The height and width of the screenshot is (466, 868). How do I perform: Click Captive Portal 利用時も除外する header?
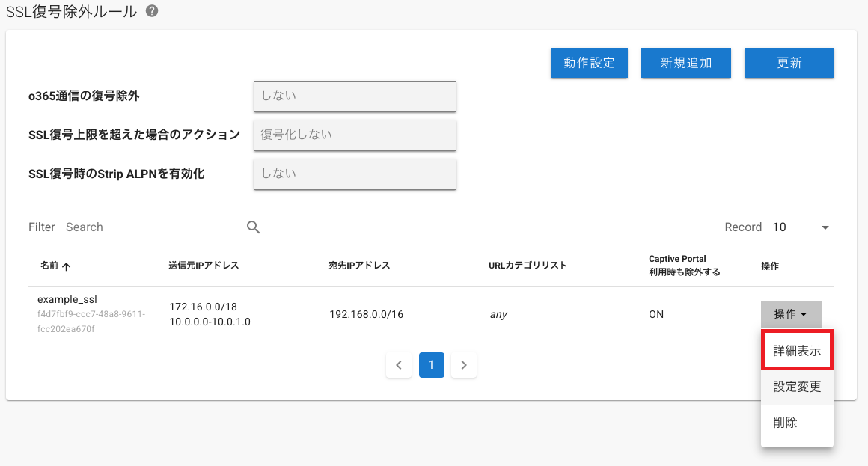[684, 265]
